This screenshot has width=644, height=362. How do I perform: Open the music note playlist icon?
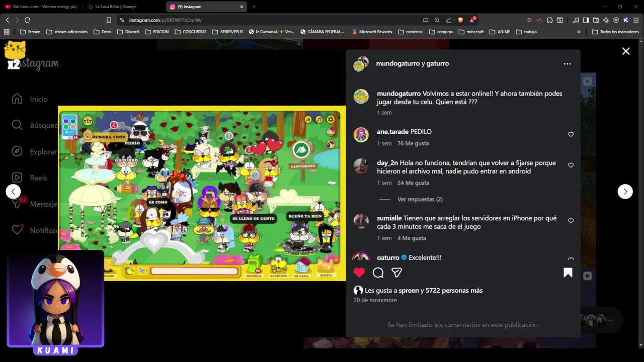coord(576,20)
